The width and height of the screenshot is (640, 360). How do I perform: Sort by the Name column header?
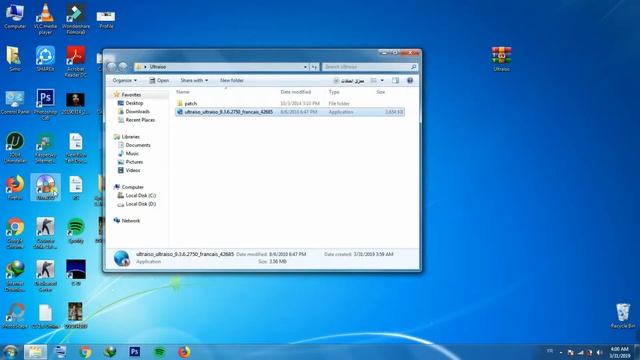tap(183, 92)
